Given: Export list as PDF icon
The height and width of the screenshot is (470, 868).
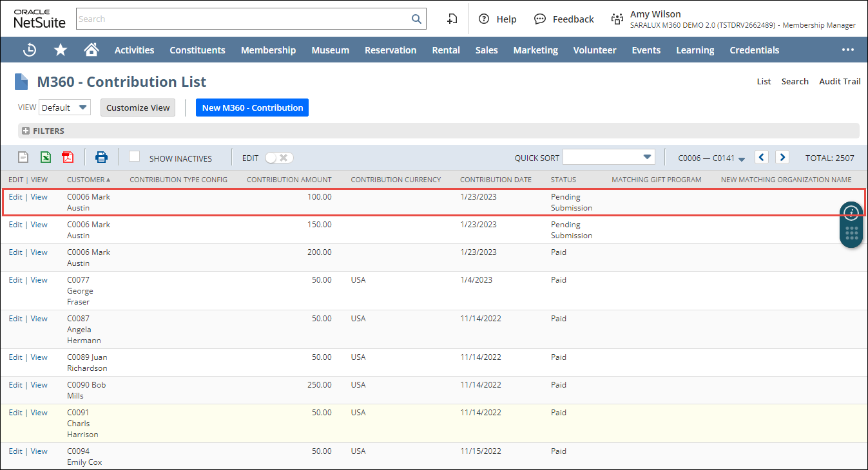Looking at the screenshot, I should pos(68,157).
